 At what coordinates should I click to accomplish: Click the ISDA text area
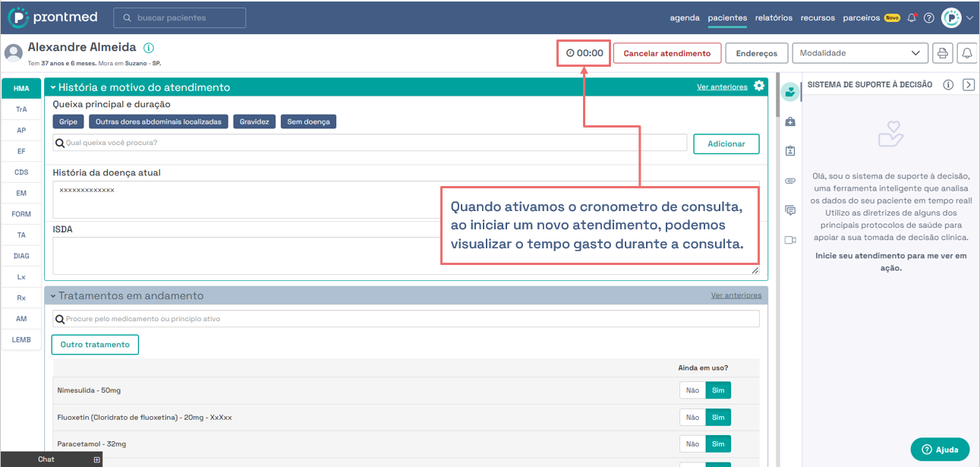[406, 256]
